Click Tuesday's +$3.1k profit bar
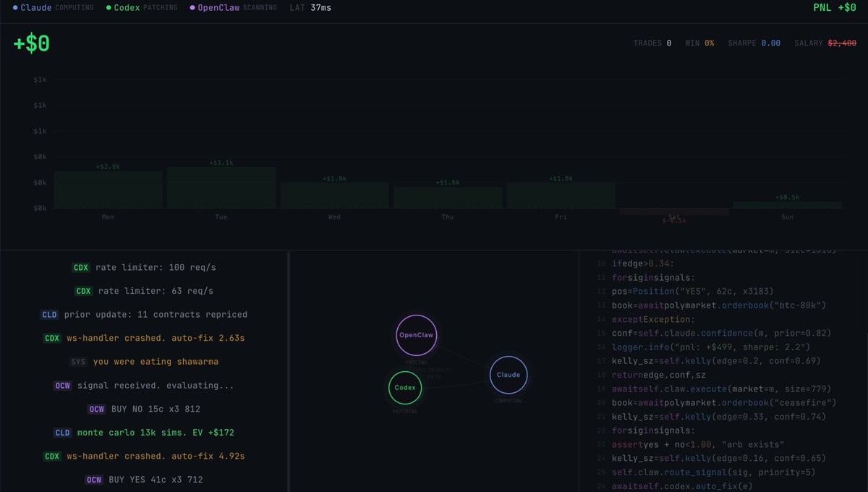868x492 pixels. tap(221, 188)
